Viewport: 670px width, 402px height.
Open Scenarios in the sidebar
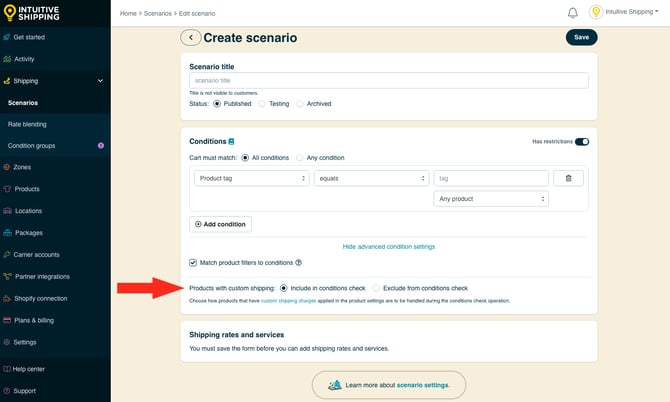coord(23,103)
